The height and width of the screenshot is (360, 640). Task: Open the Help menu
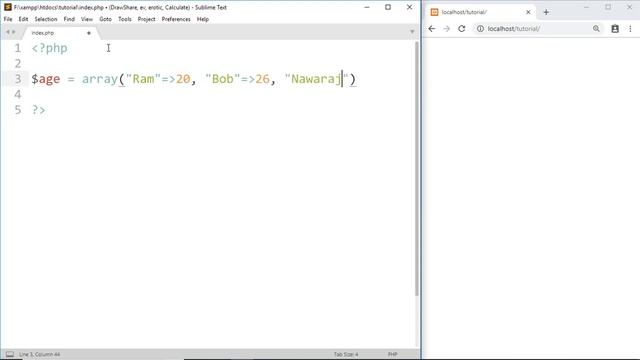click(202, 19)
